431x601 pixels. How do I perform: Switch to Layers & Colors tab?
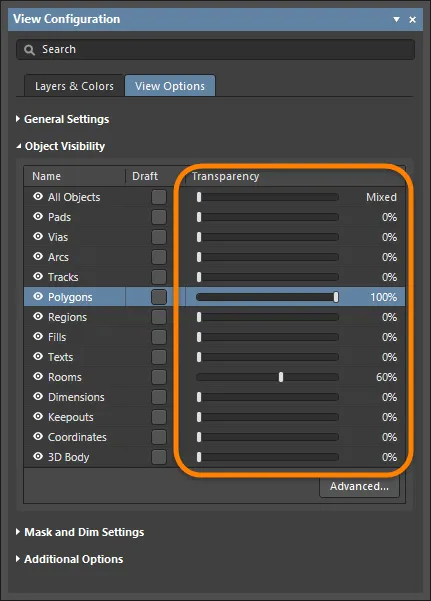pyautogui.click(x=74, y=86)
